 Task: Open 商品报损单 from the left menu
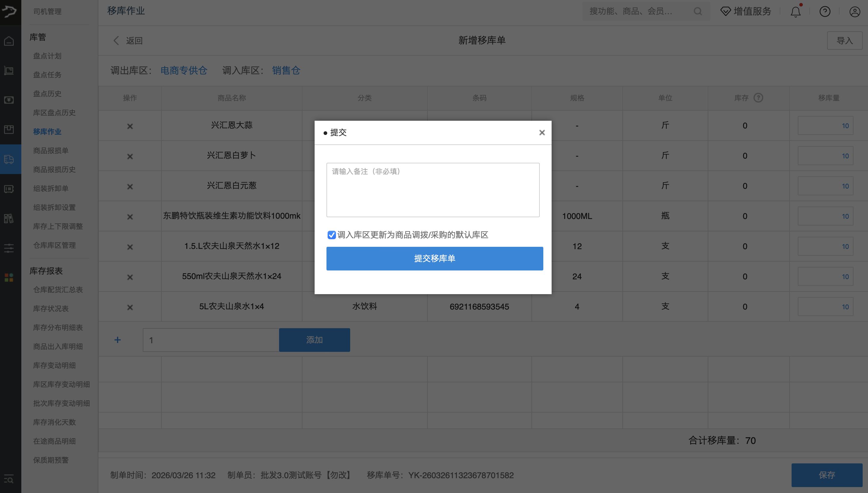pyautogui.click(x=51, y=150)
